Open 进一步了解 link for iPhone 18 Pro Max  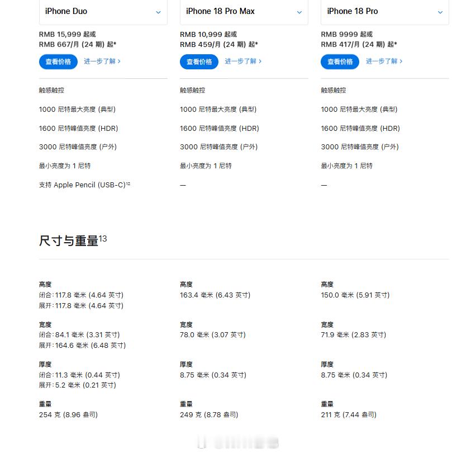click(243, 62)
